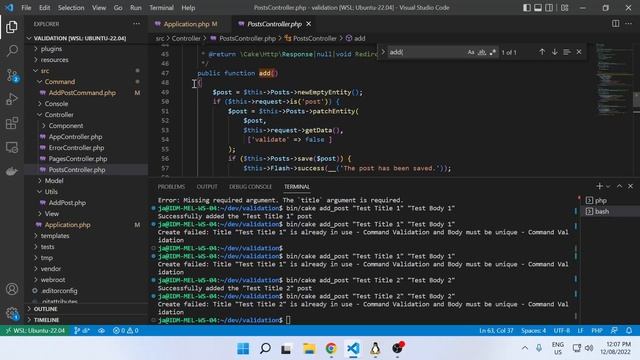
Task: Open the Windows Start menu
Action: pos(243,348)
